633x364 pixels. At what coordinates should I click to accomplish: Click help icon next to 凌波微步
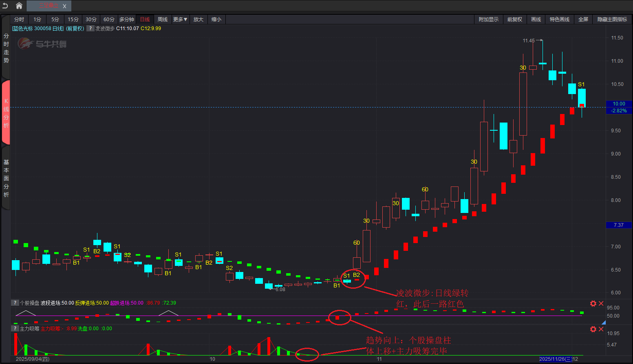(x=90, y=29)
